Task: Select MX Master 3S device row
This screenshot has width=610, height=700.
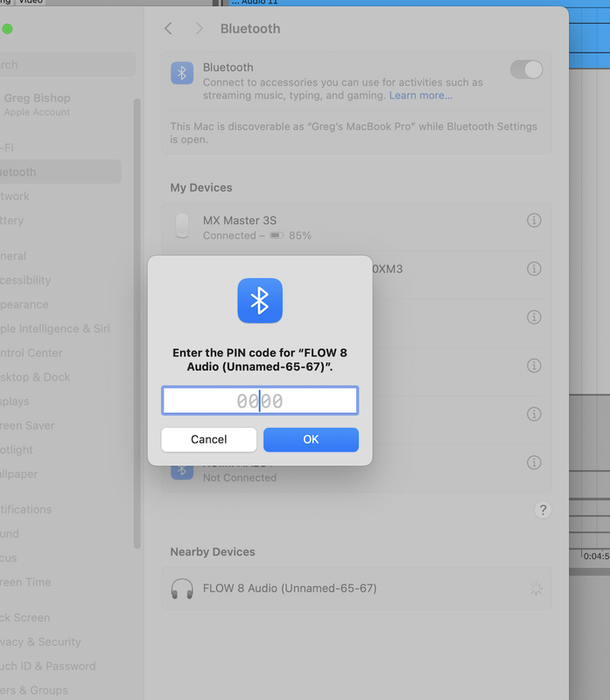Action: click(x=356, y=227)
